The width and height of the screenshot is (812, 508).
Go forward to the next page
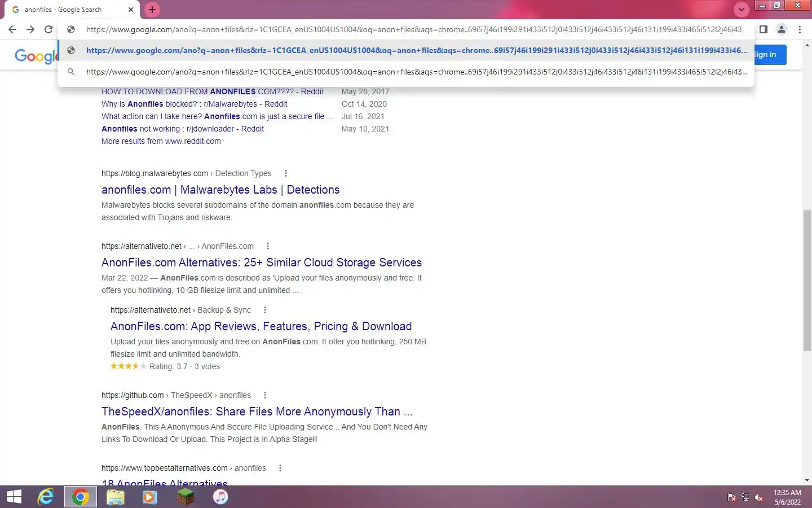pyautogui.click(x=30, y=29)
